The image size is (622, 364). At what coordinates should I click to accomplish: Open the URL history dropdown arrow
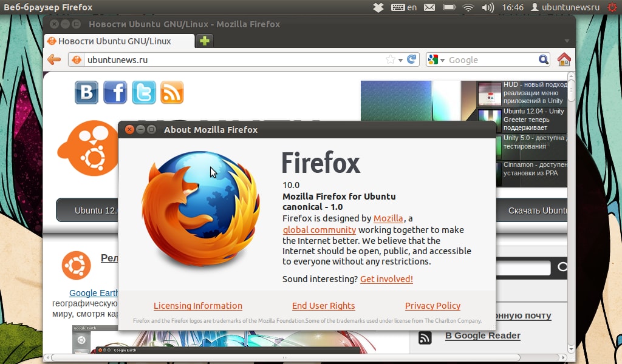pos(401,60)
